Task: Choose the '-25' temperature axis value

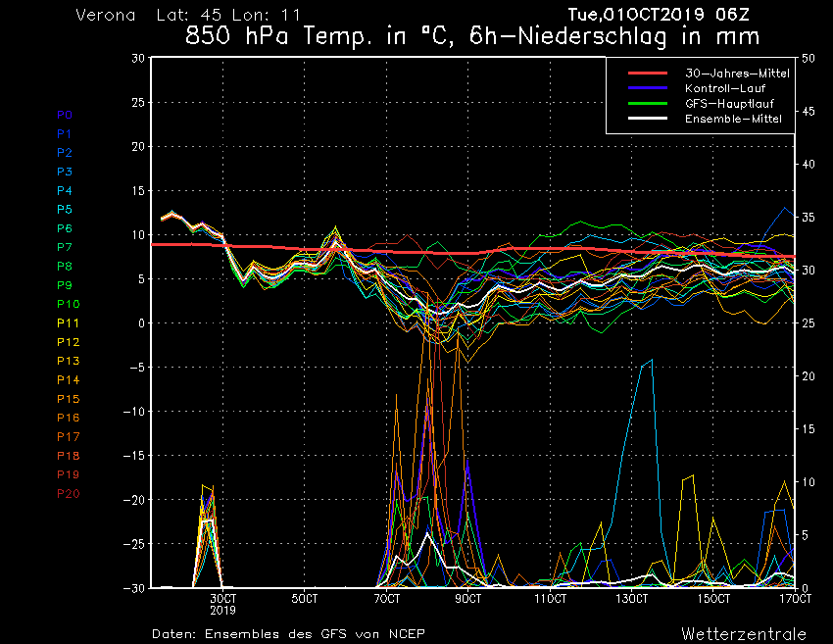Action: tap(134, 544)
